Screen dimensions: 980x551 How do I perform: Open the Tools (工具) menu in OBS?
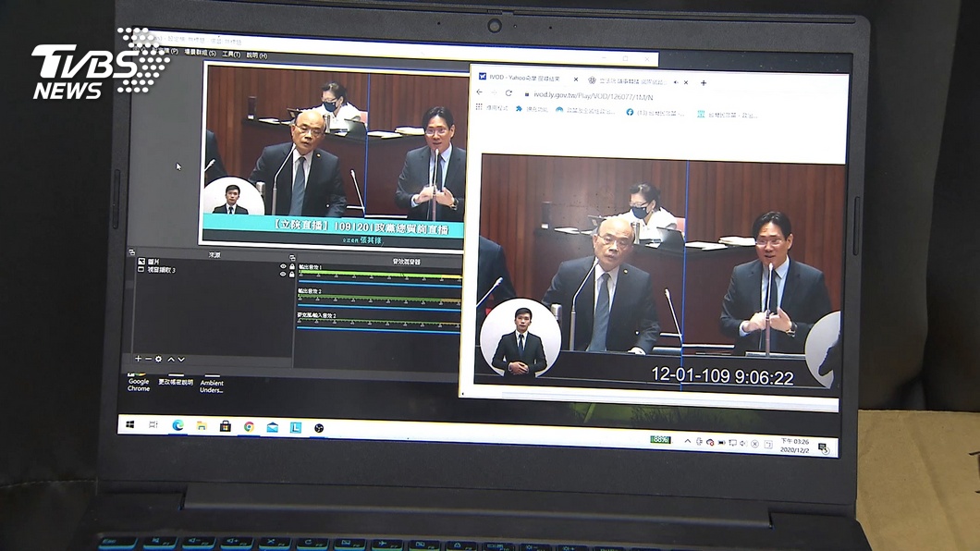pyautogui.click(x=230, y=55)
